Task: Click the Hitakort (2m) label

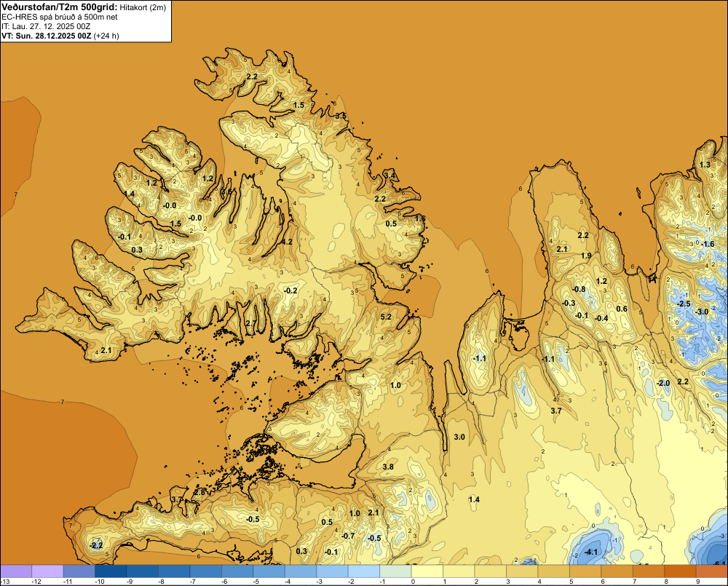Action: pyautogui.click(x=143, y=7)
